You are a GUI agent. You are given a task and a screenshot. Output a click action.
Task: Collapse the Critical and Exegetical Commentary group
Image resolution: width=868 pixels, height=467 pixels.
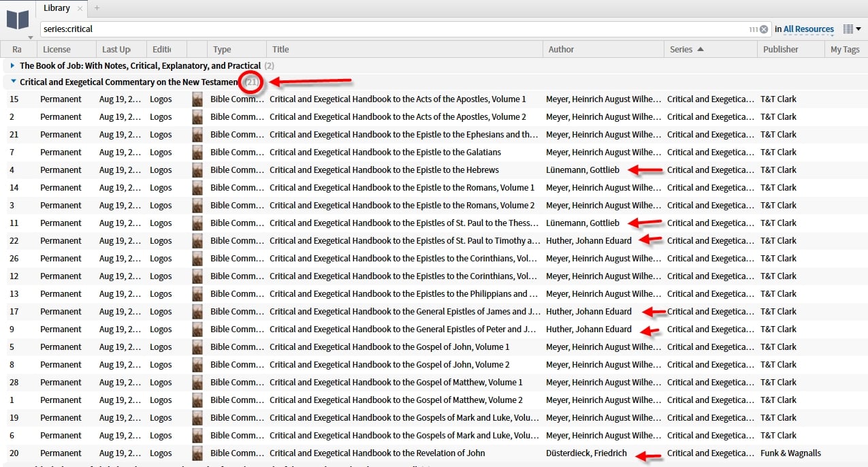pyautogui.click(x=13, y=82)
